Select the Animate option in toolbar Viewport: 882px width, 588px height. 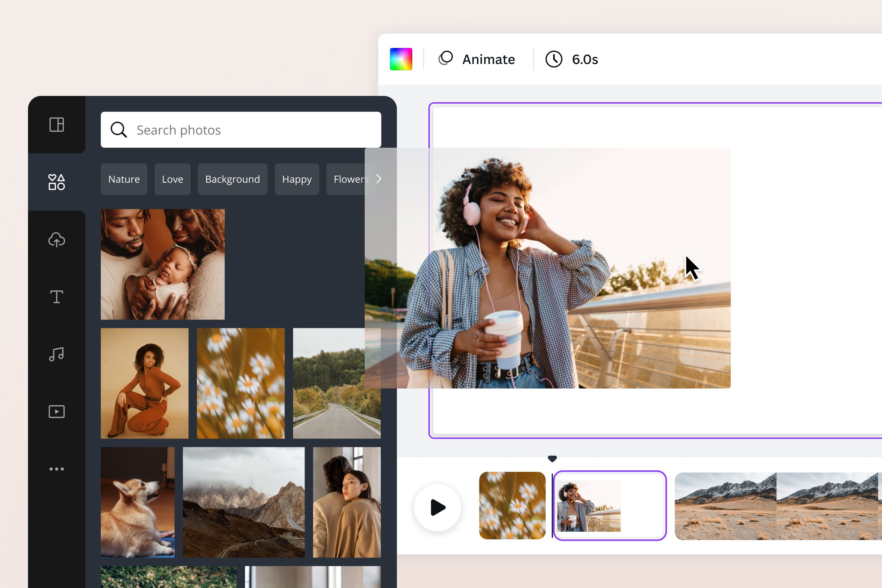point(476,59)
